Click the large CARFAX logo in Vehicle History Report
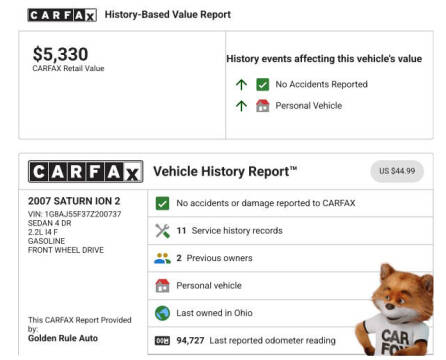 86,171
